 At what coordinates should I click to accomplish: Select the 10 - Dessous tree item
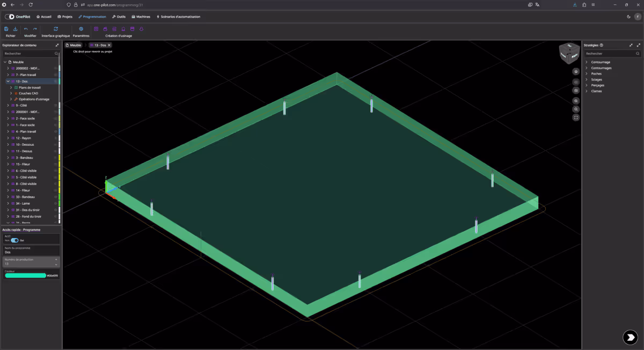pyautogui.click(x=25, y=145)
